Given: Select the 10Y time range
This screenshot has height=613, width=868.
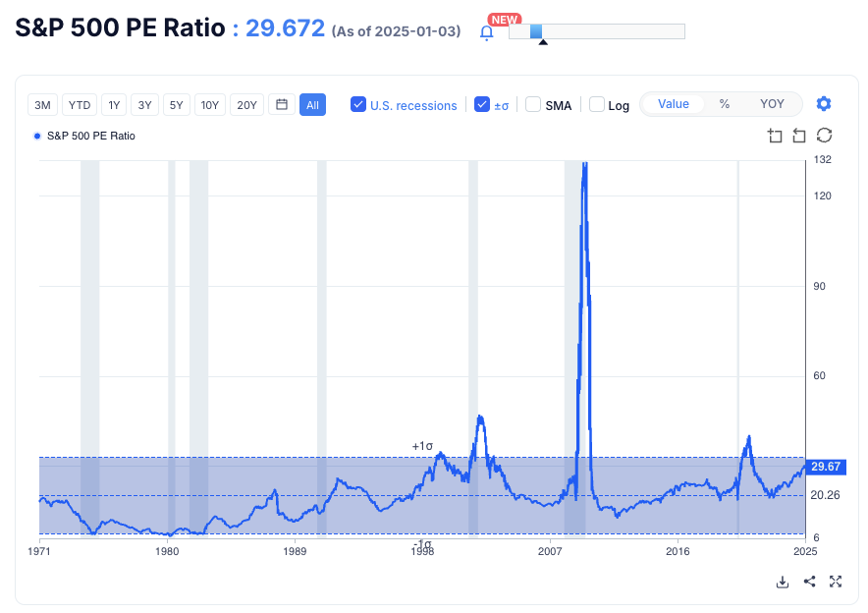Looking at the screenshot, I should [210, 105].
